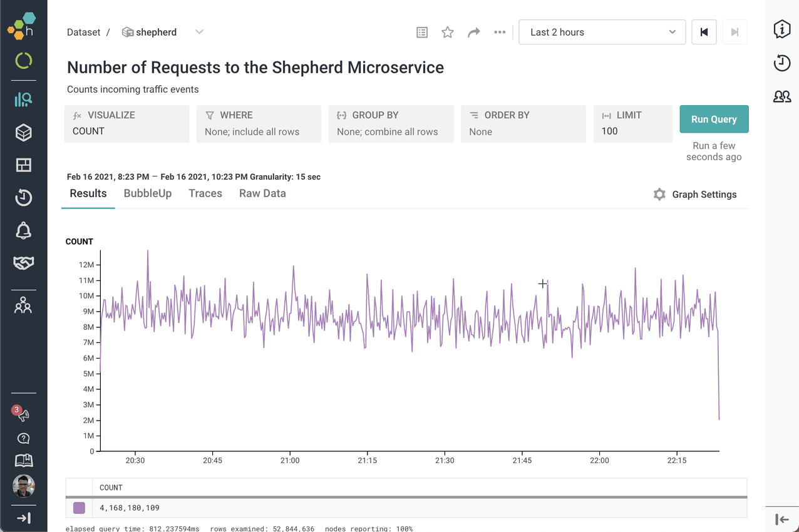Click the purple COUNT series swatch
The width and height of the screenshot is (799, 532).
click(x=79, y=508)
